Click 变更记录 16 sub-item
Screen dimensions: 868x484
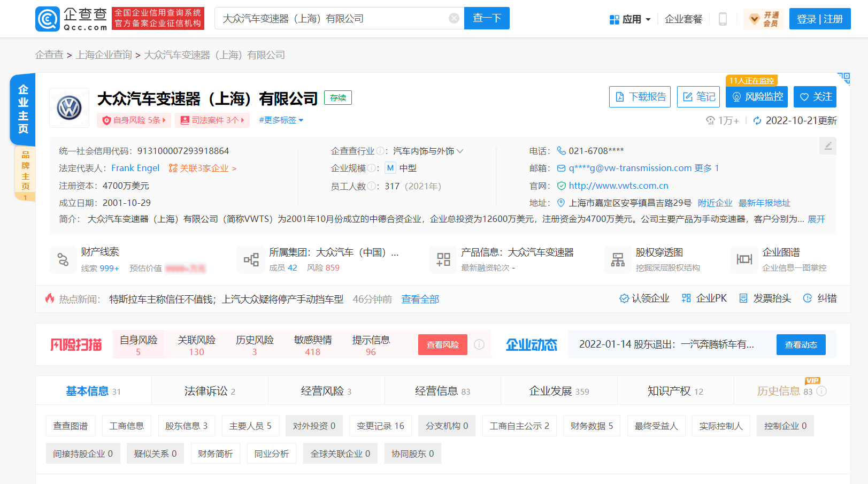coord(380,426)
